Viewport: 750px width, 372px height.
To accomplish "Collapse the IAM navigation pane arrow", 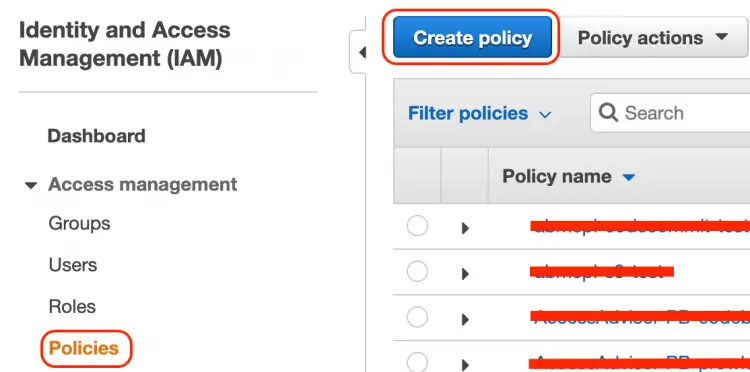I will [361, 52].
